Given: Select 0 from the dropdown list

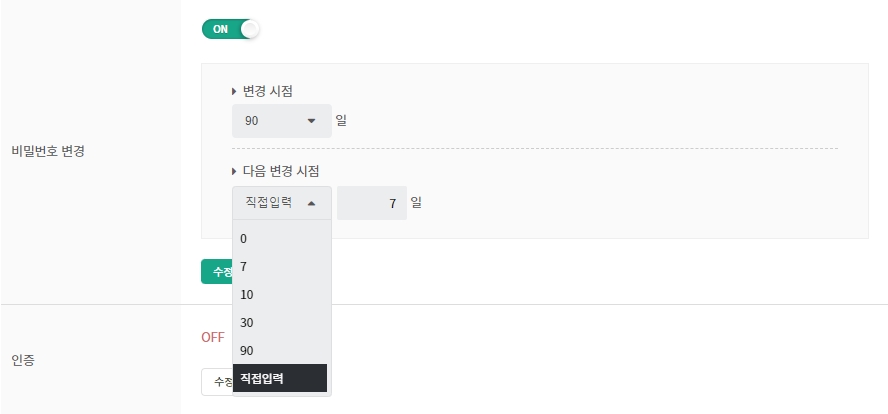Looking at the screenshot, I should (x=281, y=239).
